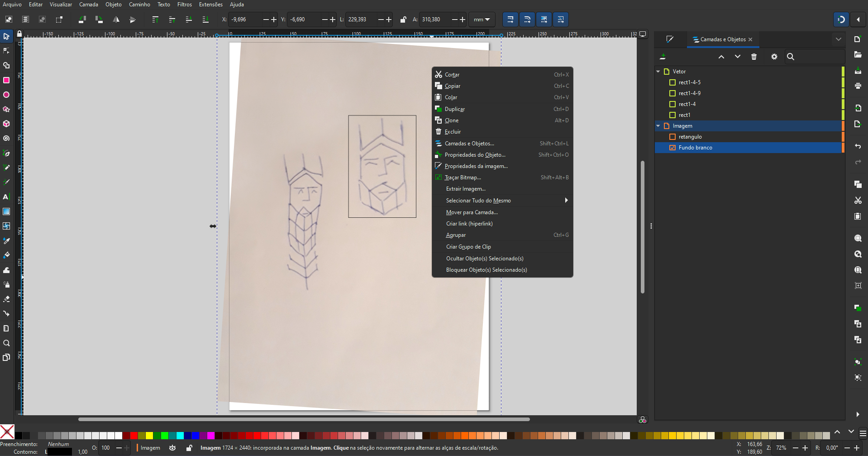Open the units mm dropdown

482,19
